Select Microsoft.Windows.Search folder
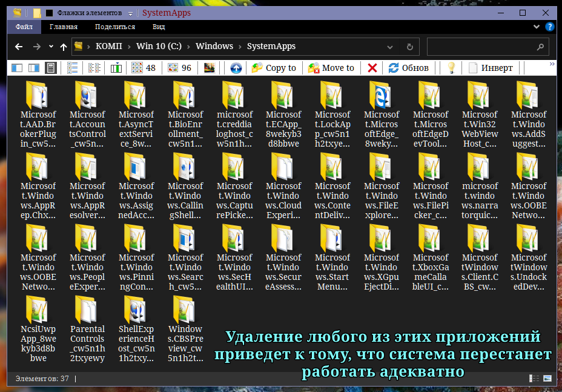This screenshot has width=562, height=392. click(x=185, y=257)
